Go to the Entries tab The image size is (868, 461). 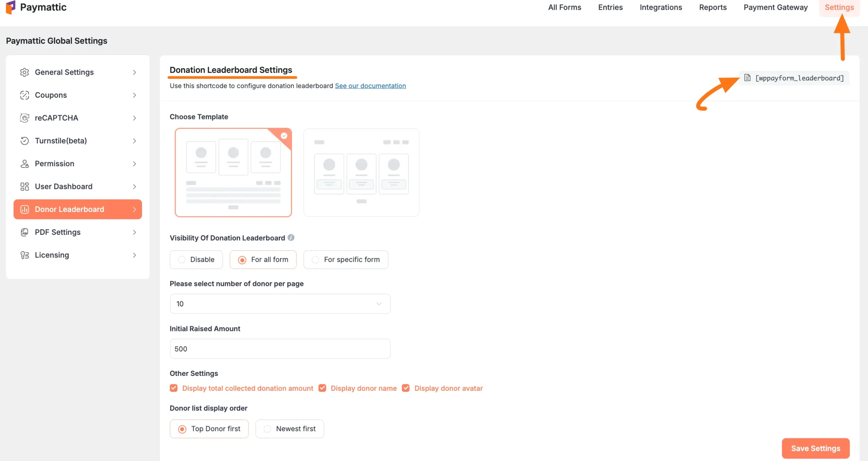(610, 7)
